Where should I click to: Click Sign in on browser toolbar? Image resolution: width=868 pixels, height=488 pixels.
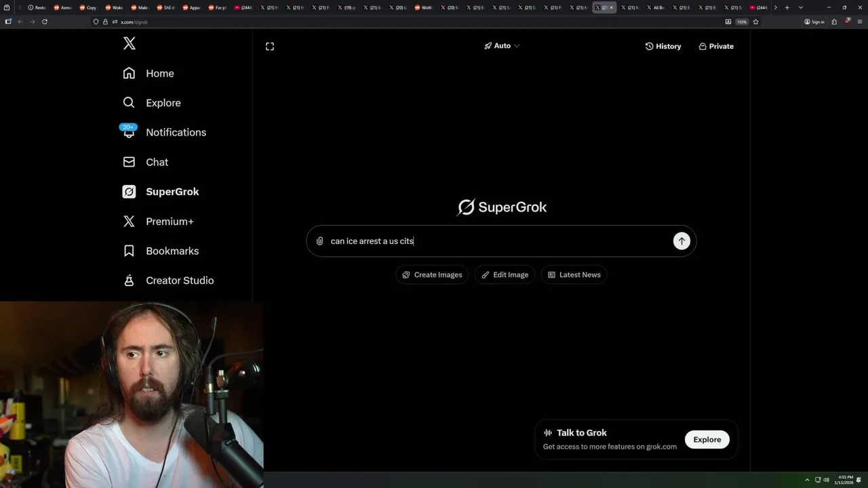click(x=814, y=22)
